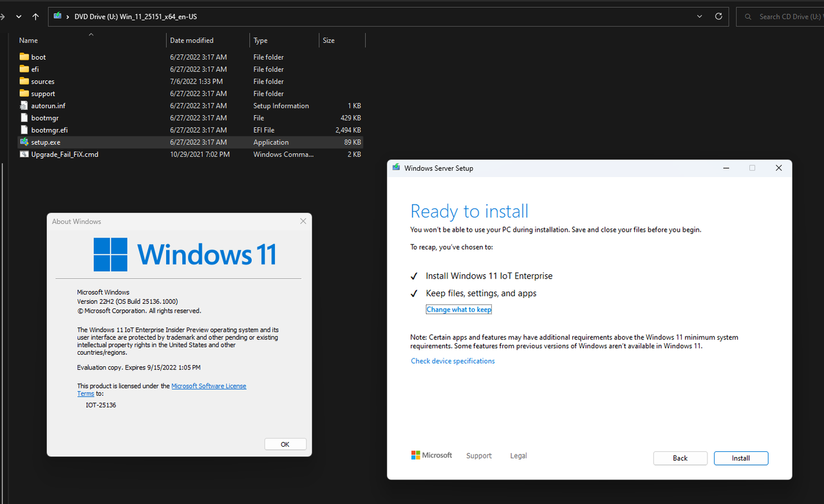The image size is (824, 504).
Task: Click the IOT-25136 licensee name
Action: pyautogui.click(x=101, y=405)
